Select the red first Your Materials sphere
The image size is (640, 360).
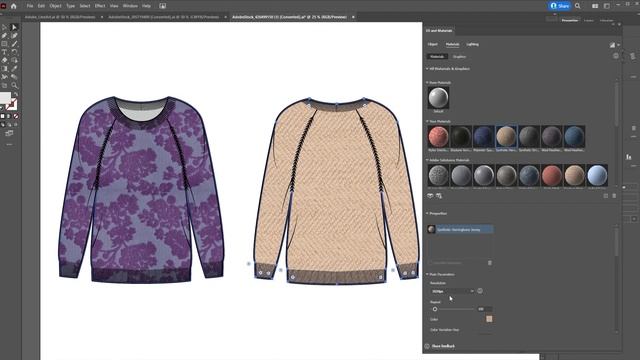click(x=438, y=136)
